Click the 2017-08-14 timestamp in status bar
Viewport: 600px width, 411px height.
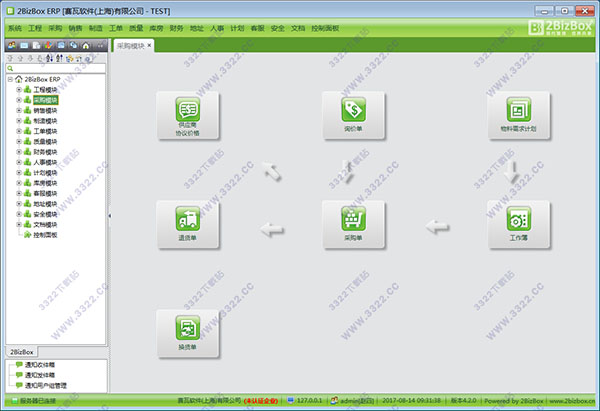pos(411,400)
